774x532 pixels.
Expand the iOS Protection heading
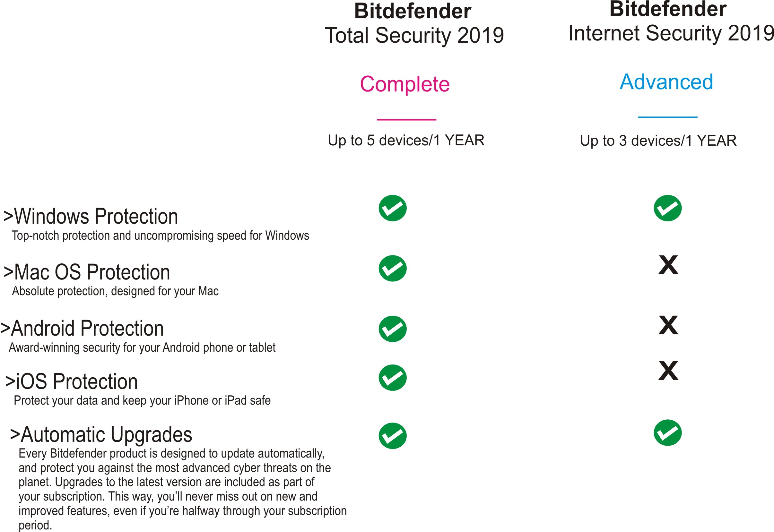71,381
